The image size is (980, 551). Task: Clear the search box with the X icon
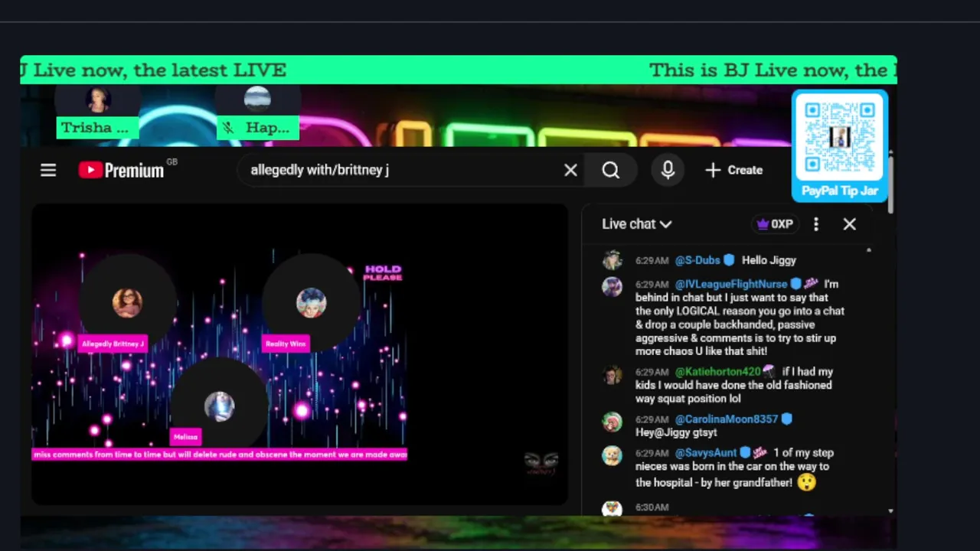coord(570,170)
